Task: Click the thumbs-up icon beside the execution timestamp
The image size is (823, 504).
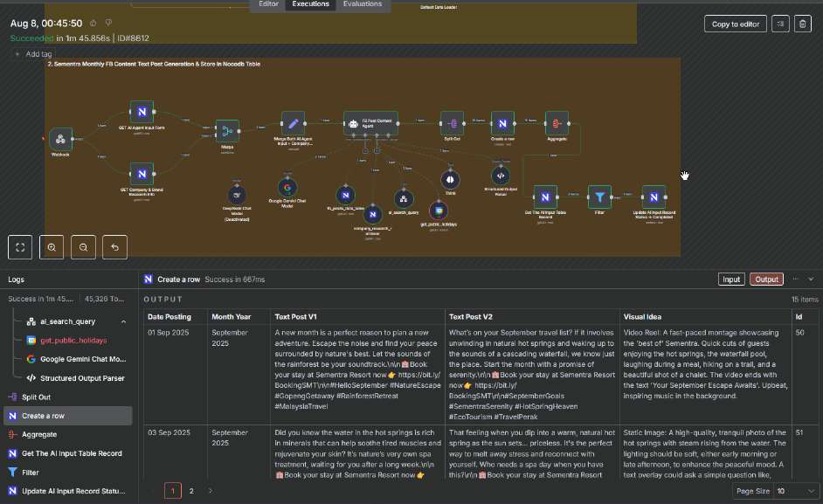Action: pos(93,23)
